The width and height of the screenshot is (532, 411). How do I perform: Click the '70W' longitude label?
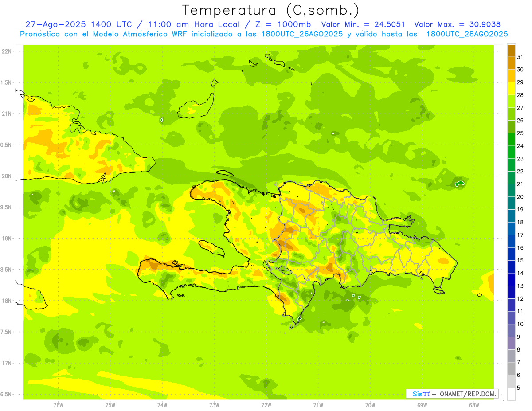coord(370,405)
